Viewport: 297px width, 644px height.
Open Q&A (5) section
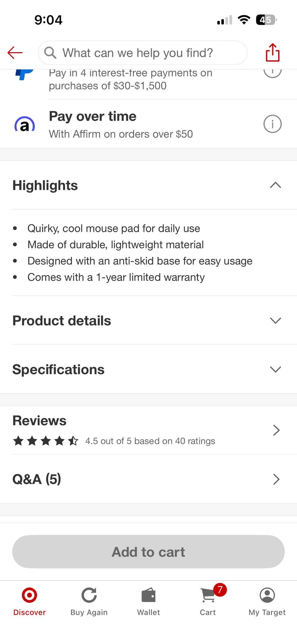pyautogui.click(x=148, y=479)
